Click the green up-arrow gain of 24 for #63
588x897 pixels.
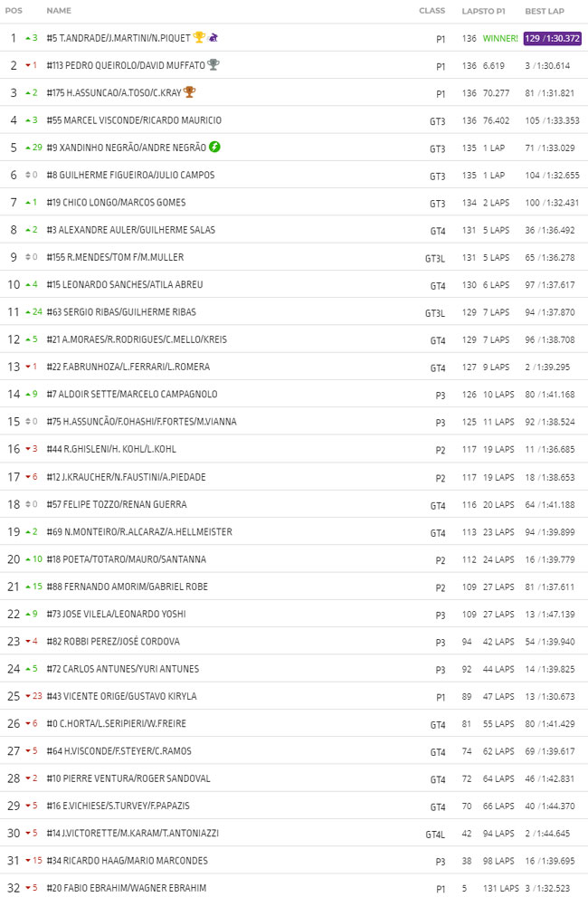(33, 311)
